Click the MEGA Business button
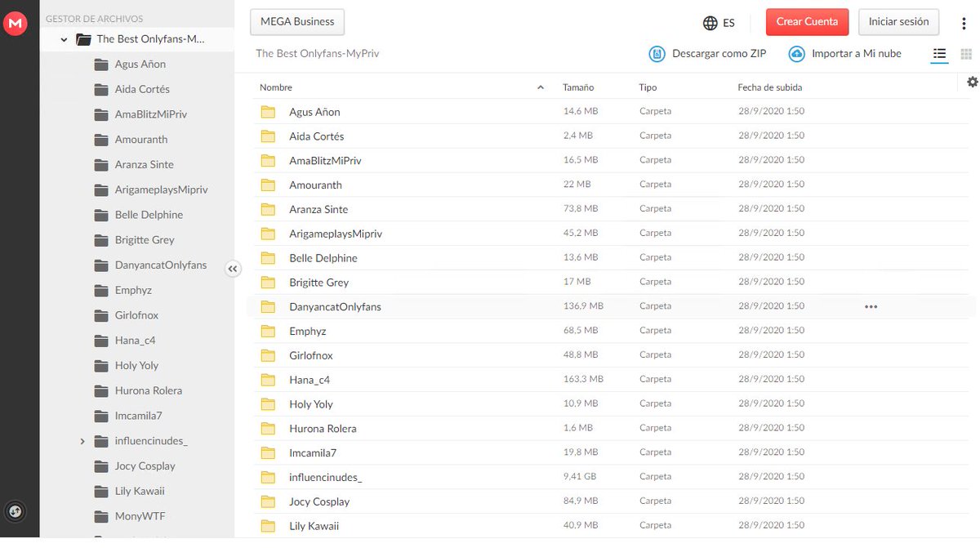 pyautogui.click(x=297, y=22)
